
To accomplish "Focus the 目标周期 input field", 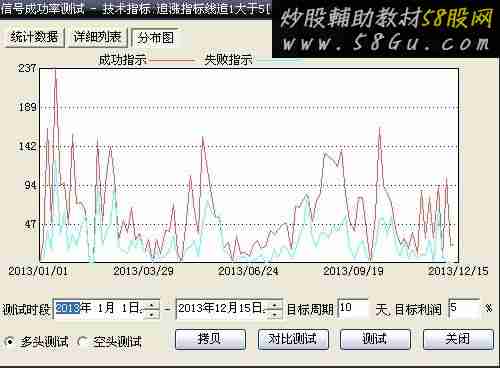I will 353,308.
